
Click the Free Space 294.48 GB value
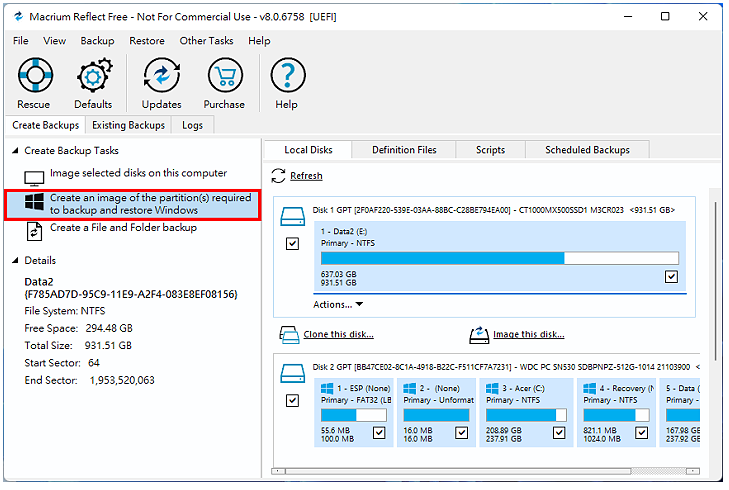[x=109, y=329]
